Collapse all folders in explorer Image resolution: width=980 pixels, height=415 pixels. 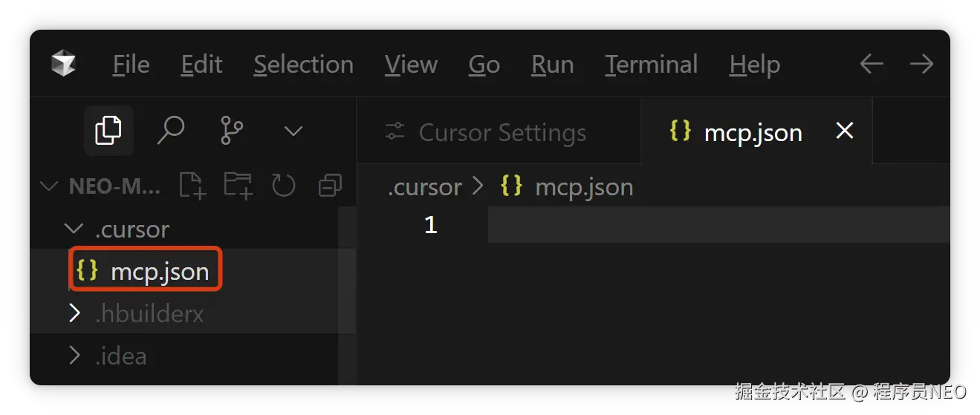329,186
